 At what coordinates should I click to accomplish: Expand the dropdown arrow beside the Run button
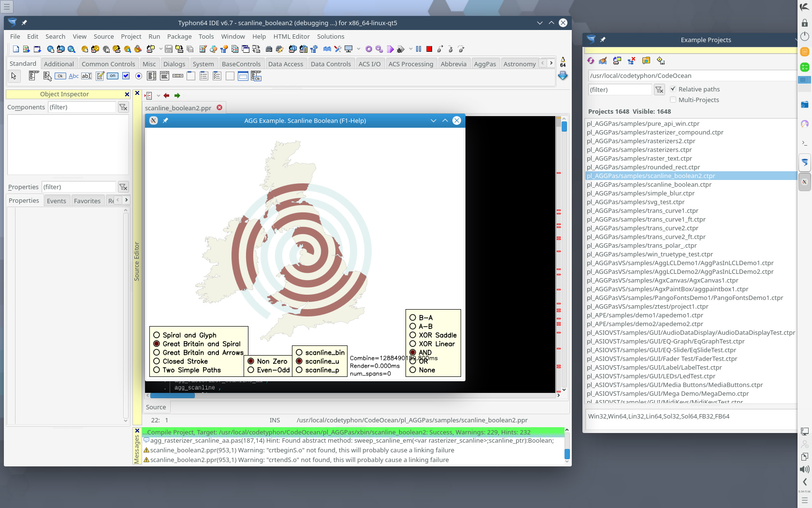(410, 49)
